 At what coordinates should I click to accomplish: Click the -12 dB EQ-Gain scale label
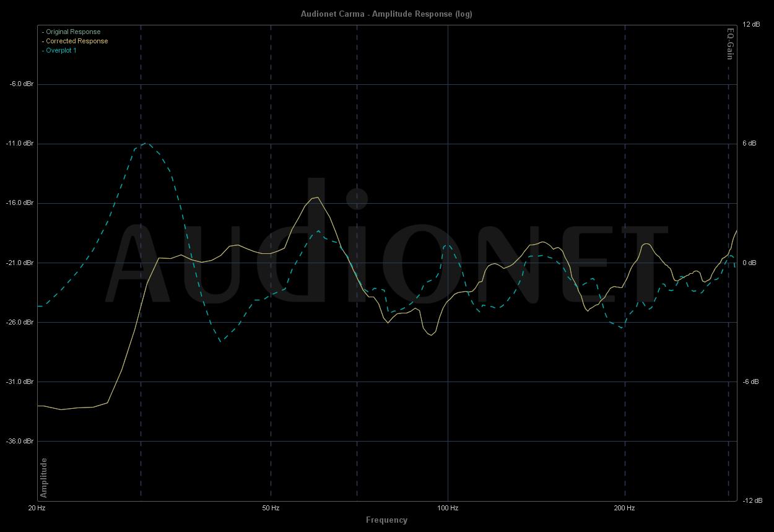pos(751,500)
